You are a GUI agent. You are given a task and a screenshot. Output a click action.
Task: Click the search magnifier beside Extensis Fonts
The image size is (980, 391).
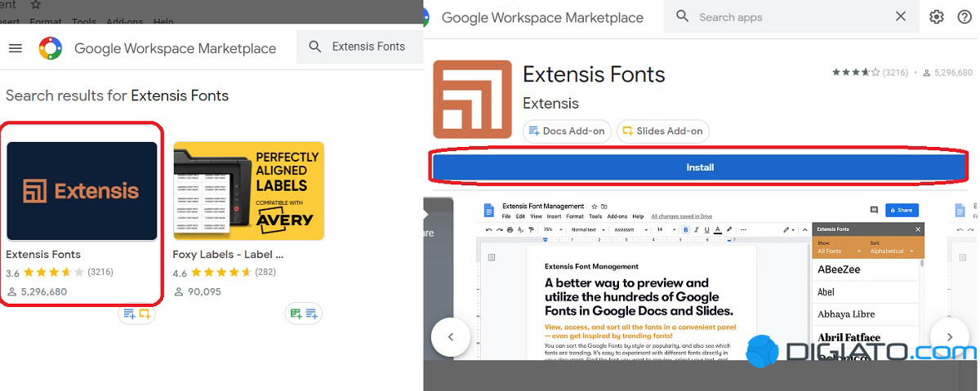point(314,47)
